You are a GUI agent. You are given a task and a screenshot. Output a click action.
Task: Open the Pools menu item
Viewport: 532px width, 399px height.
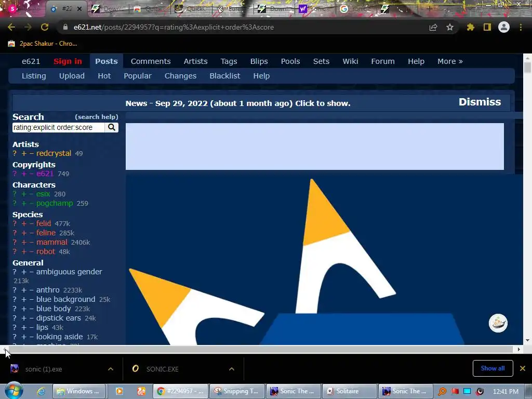[x=290, y=61]
